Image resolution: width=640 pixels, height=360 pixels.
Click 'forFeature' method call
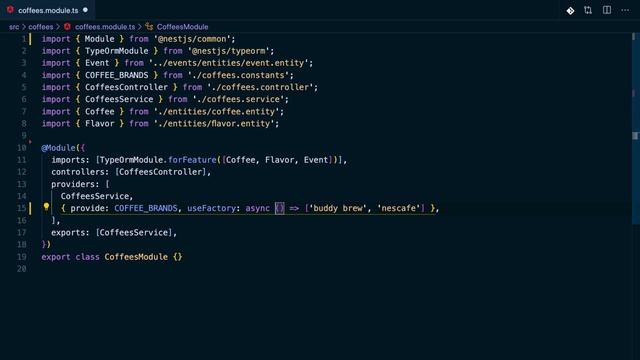tap(192, 160)
